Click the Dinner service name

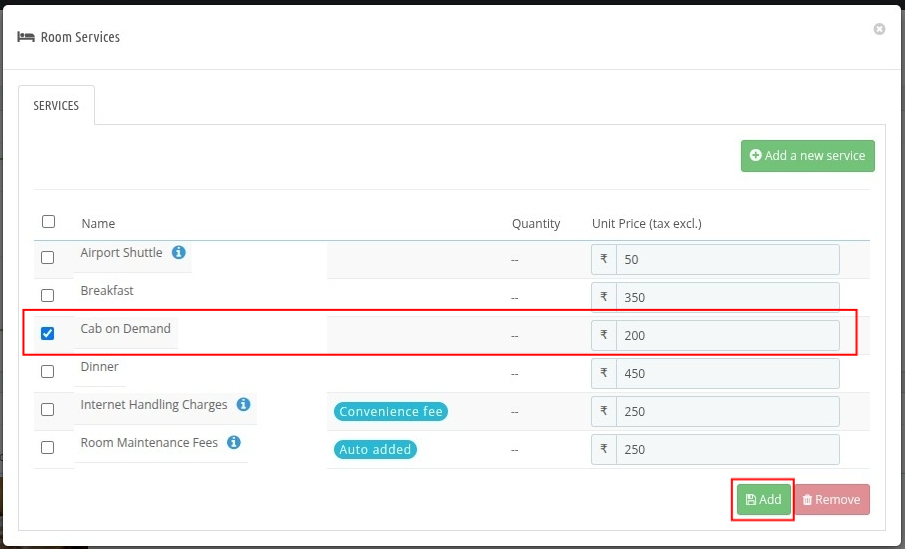tap(99, 367)
